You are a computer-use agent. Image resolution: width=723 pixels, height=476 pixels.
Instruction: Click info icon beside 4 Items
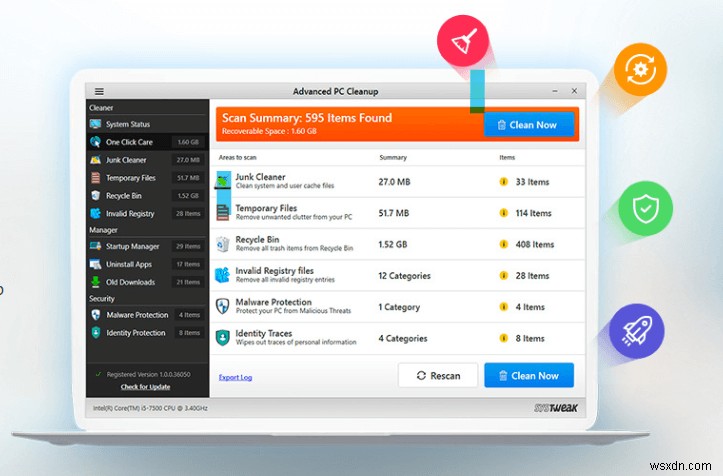click(504, 307)
